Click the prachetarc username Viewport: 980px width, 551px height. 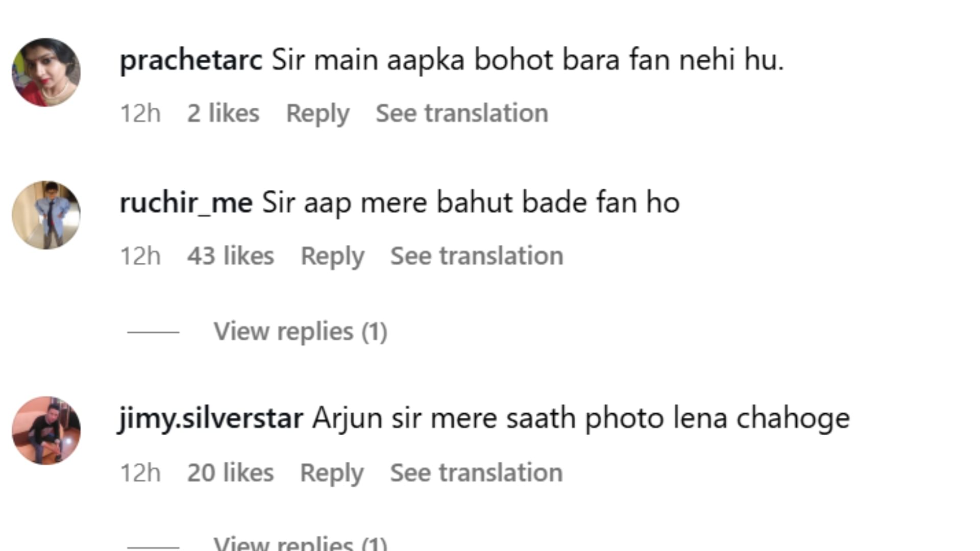tap(191, 60)
